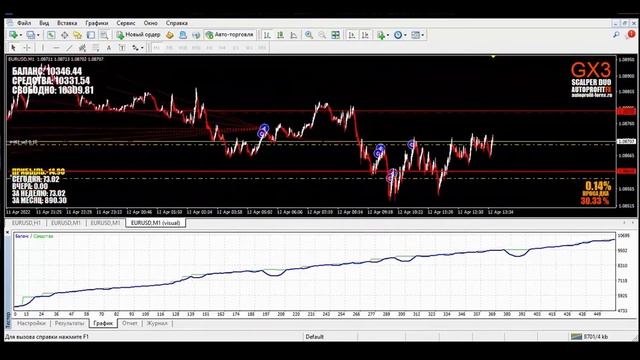Open the Data Window icon

tap(64, 35)
